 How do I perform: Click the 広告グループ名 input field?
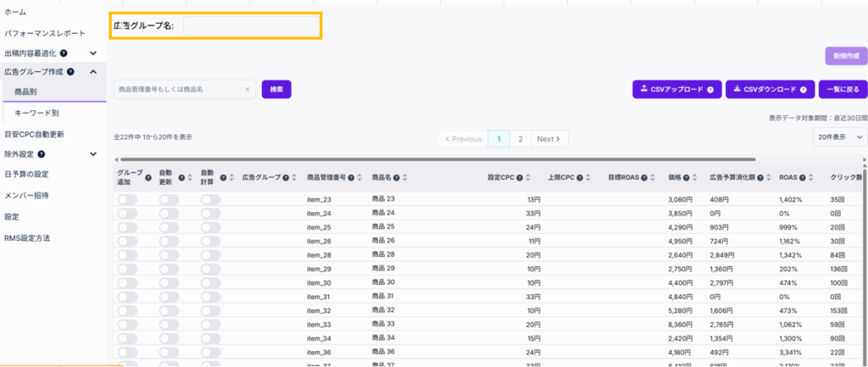(x=250, y=26)
